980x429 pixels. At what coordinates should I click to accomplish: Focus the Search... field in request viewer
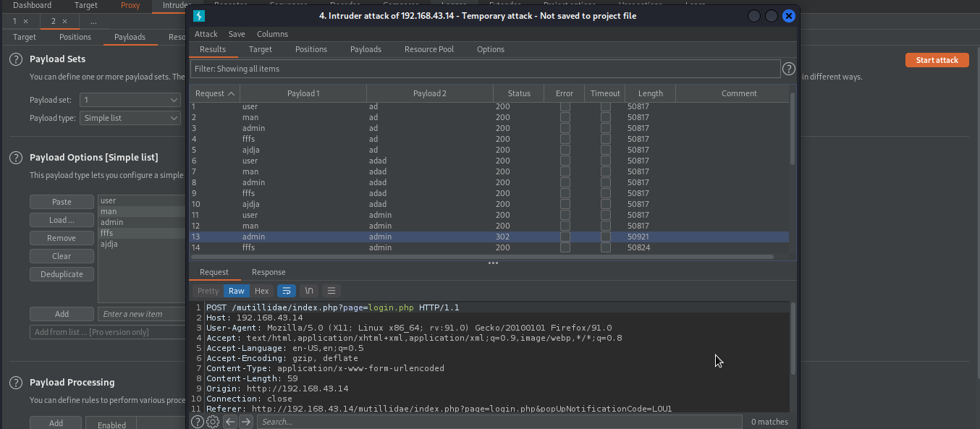coord(499,422)
